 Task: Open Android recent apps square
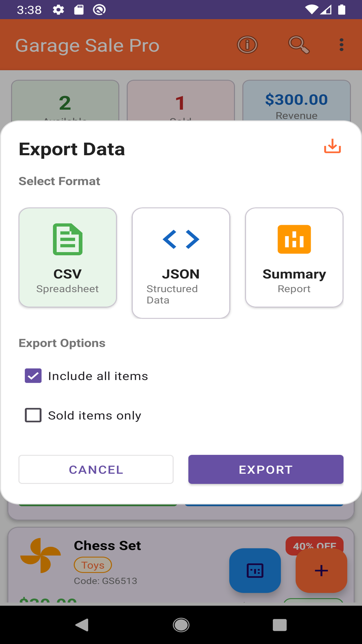coord(280,625)
